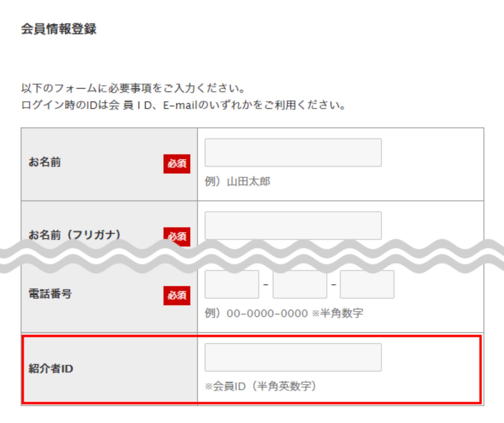Viewport: 504px width, 423px height.
Task: Click the 以下のフォームに必要事項 instruction line
Action: 133,88
